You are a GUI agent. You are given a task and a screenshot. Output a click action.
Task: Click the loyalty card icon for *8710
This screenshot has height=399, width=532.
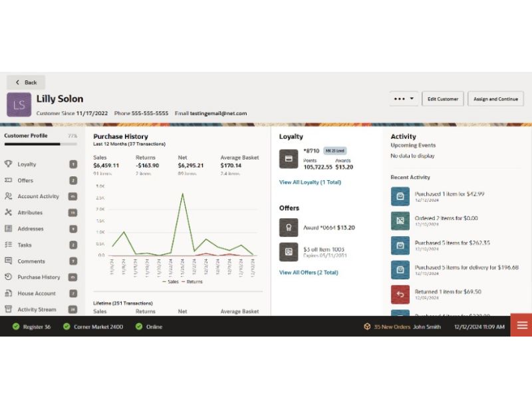point(289,159)
